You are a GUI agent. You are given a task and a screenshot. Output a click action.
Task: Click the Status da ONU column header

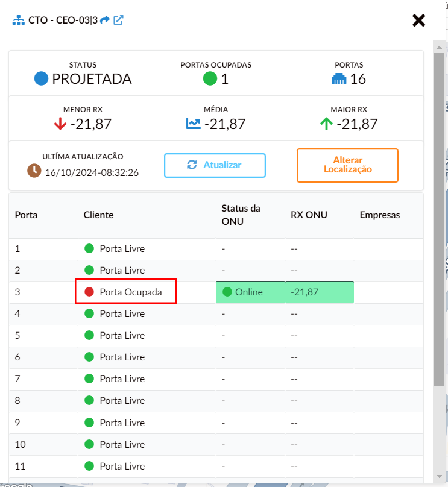[x=241, y=215]
